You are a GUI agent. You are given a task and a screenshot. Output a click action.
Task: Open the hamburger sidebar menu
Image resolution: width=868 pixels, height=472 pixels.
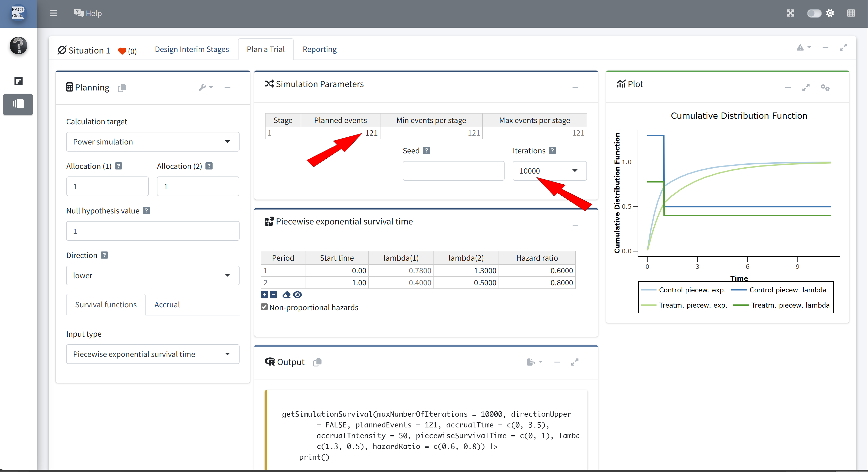click(53, 13)
